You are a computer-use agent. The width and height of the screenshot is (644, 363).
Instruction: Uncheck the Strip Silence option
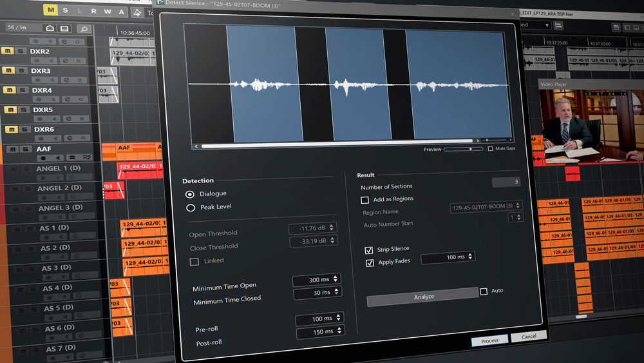tap(369, 250)
